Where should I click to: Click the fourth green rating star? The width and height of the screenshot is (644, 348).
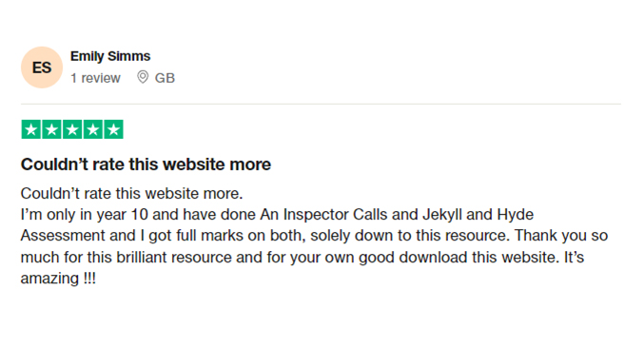pyautogui.click(x=93, y=129)
